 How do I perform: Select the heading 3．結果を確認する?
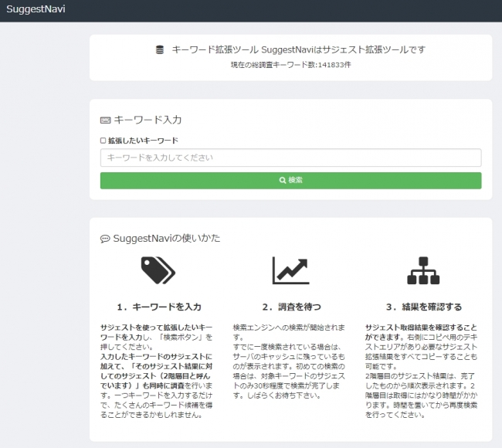coord(422,307)
